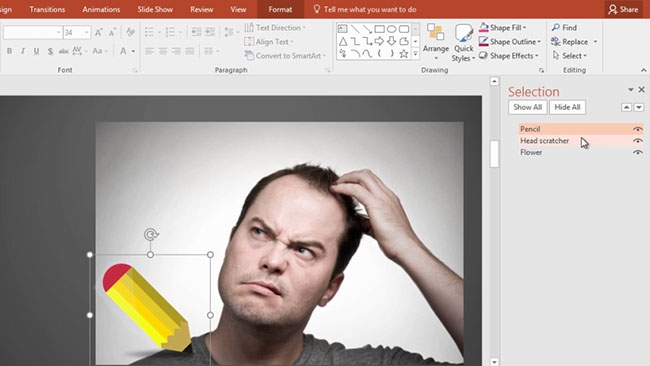This screenshot has height=366, width=650.
Task: Open Shape Outline dropdown
Action: click(509, 41)
